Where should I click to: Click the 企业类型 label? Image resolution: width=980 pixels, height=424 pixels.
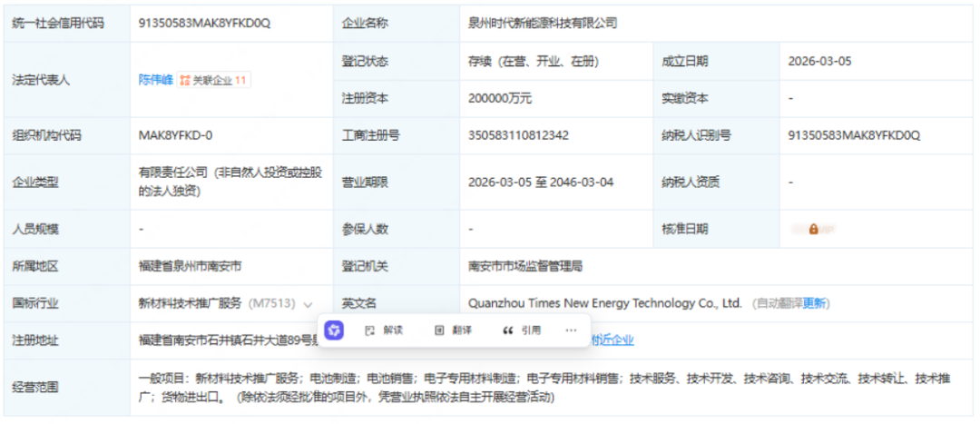point(35,182)
